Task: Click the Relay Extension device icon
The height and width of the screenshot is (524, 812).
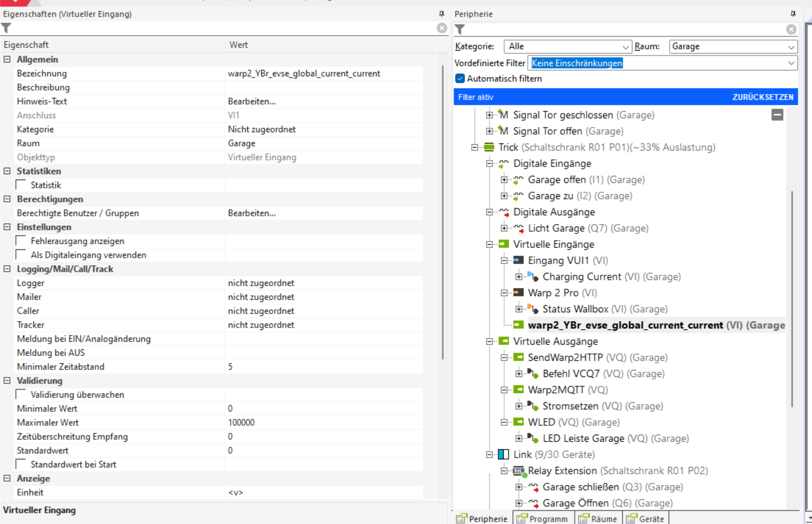Action: pyautogui.click(x=518, y=471)
